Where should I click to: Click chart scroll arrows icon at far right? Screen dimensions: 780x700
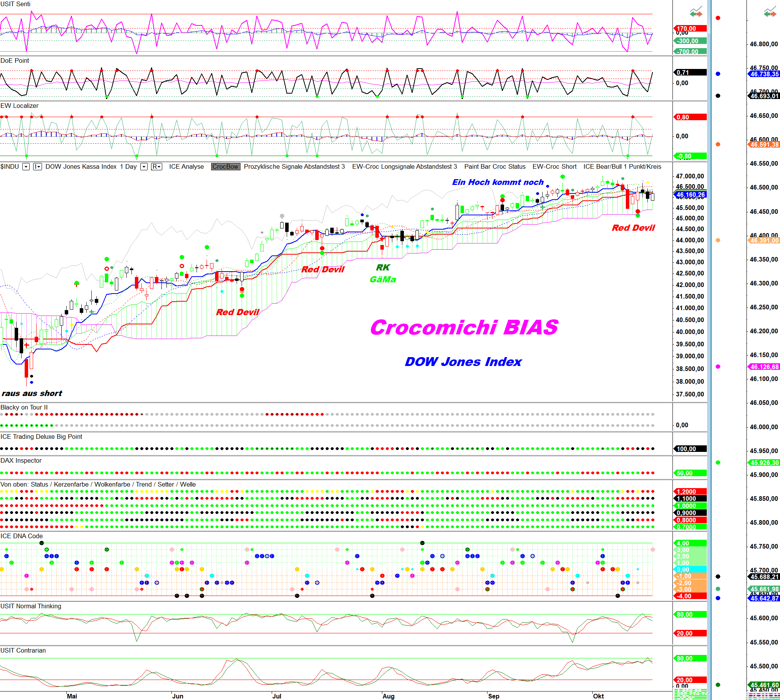[x=770, y=12]
